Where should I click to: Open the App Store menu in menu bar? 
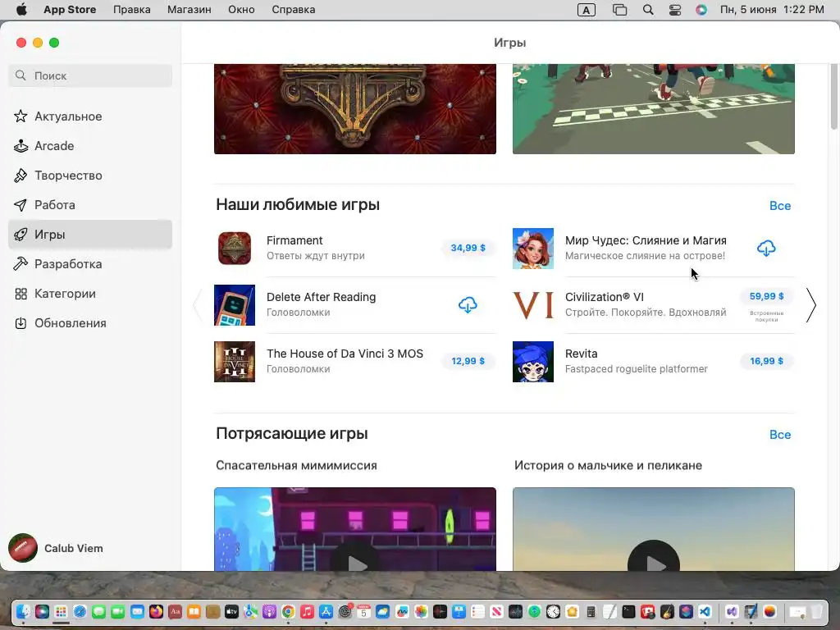coord(70,10)
